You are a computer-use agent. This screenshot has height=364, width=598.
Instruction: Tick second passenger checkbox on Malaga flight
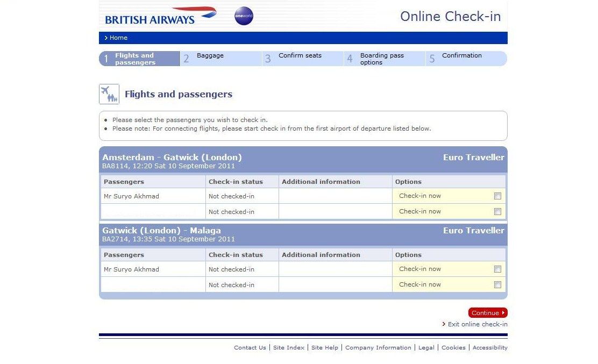point(497,285)
